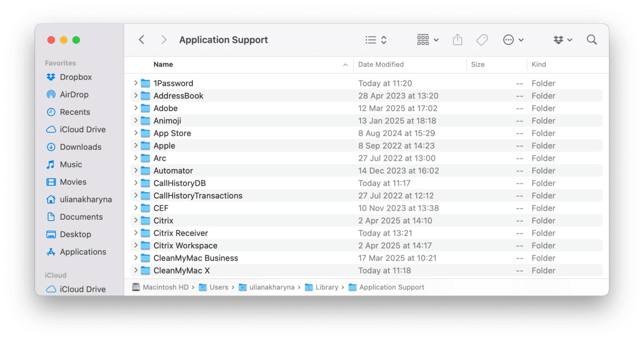Click the date 8 Aug 2024 at 15:29
Screen dimensions: 644x342
(x=397, y=133)
